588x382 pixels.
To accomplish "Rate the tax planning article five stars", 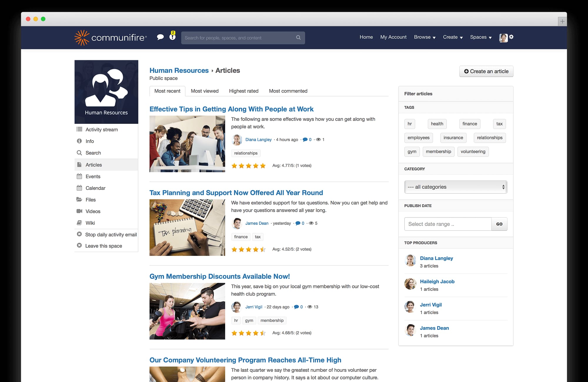I will pos(263,249).
